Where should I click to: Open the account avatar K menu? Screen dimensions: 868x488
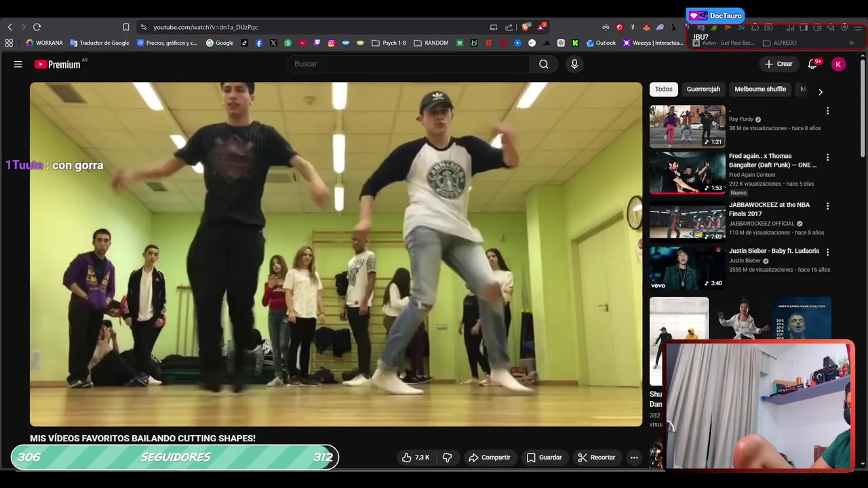[x=839, y=64]
